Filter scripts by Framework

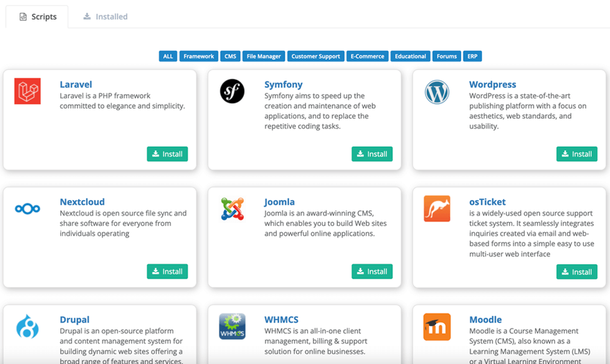(199, 57)
